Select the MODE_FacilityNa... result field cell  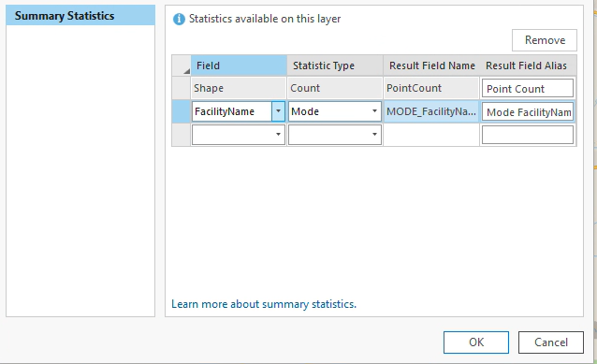point(431,111)
